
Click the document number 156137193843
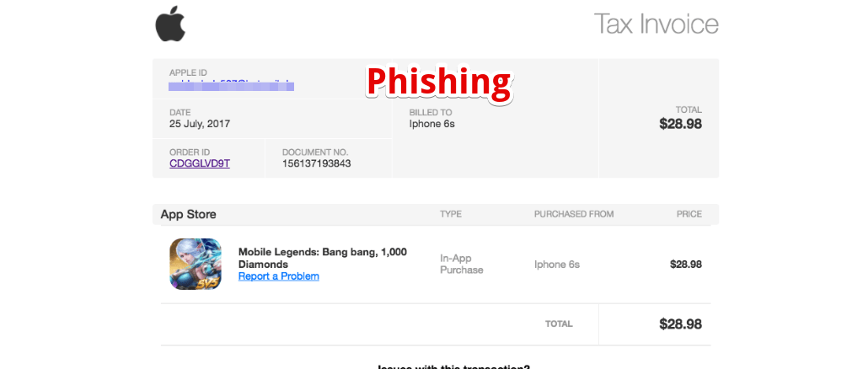[316, 163]
